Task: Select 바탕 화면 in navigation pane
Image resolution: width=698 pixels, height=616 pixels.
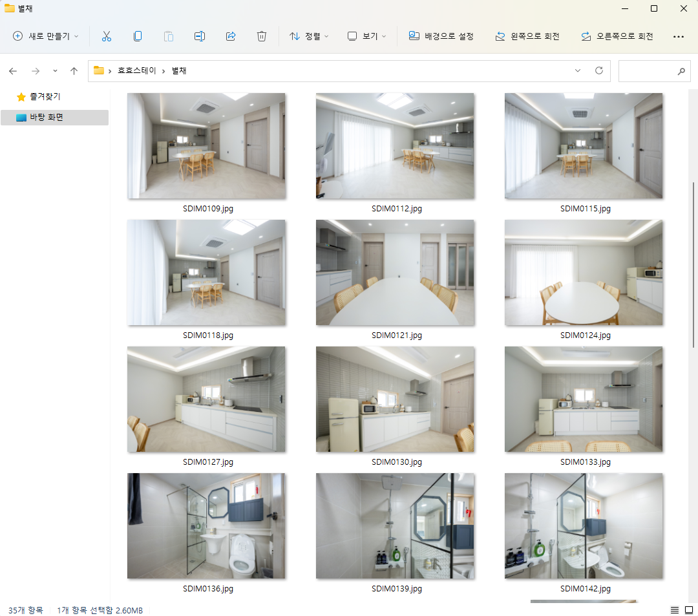Action: 55,118
